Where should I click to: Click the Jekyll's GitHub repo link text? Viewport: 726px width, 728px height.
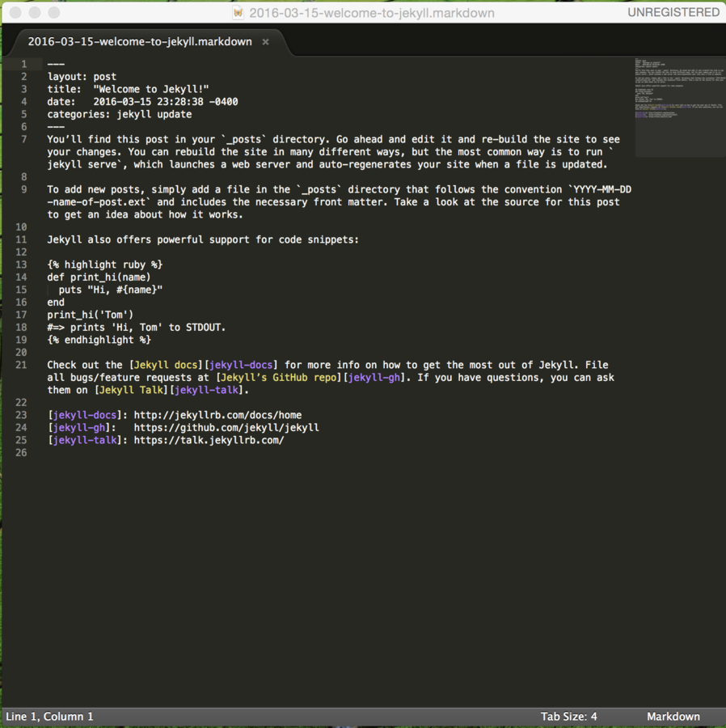pos(278,378)
